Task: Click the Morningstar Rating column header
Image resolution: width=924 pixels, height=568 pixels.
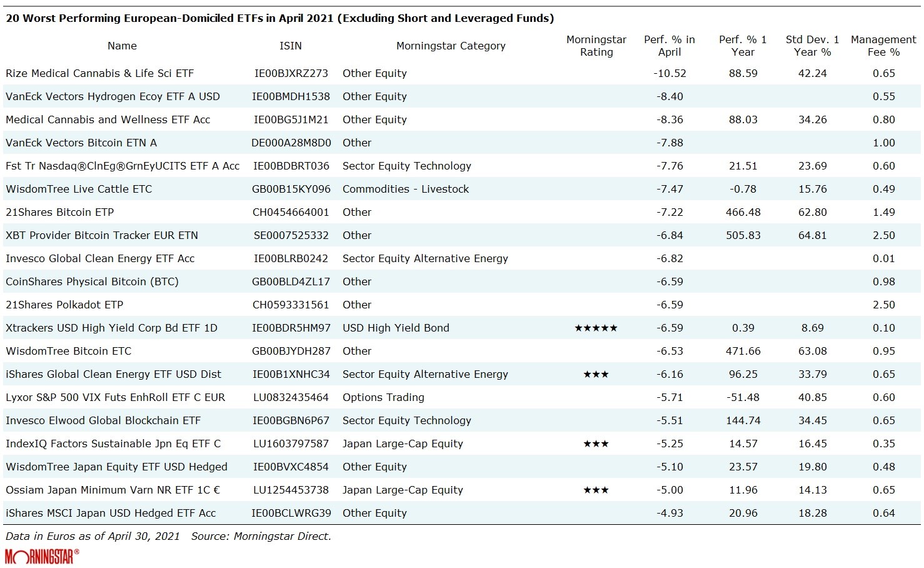Action: tap(596, 46)
